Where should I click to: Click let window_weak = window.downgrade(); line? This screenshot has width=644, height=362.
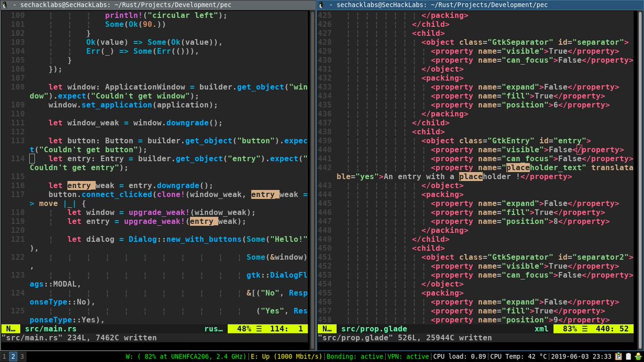pyautogui.click(x=135, y=123)
